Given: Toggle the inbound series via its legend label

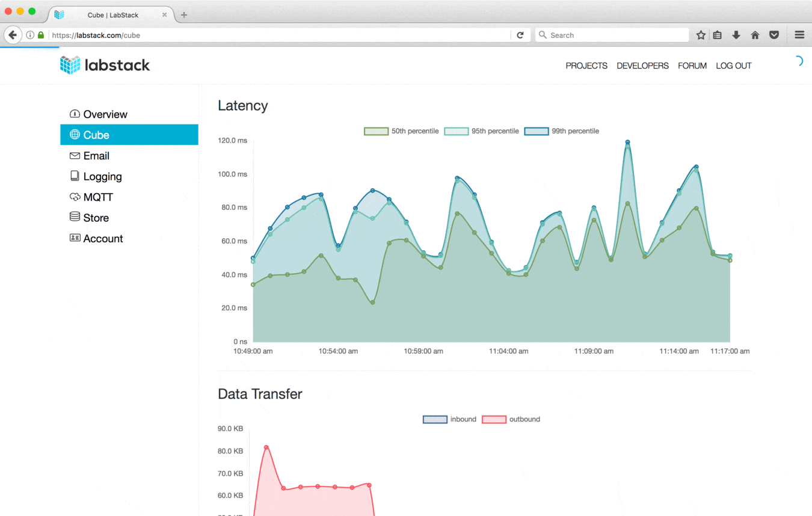Looking at the screenshot, I should (x=463, y=419).
